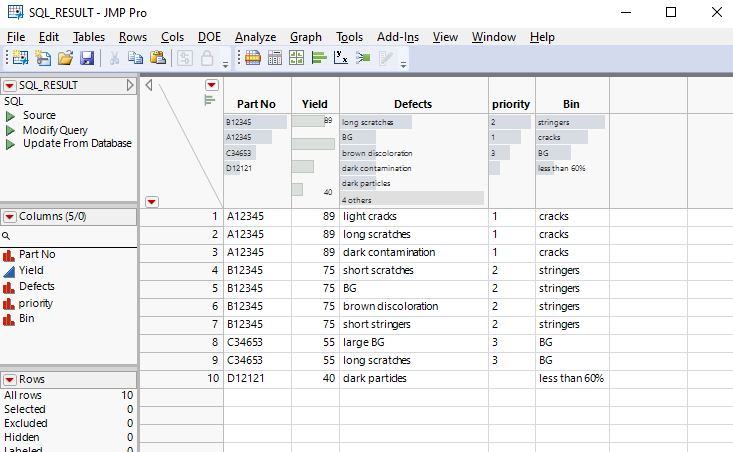Screen dimensions: 733x452
Task: Toggle header graphs icon above row numbers
Action: pos(210,100)
